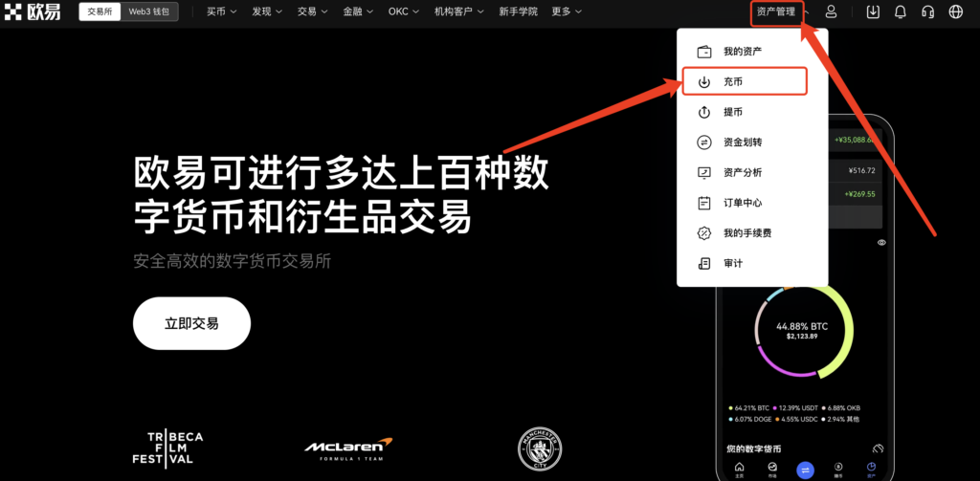Tap earn icon in phone mockup
The width and height of the screenshot is (980, 481).
(838, 469)
